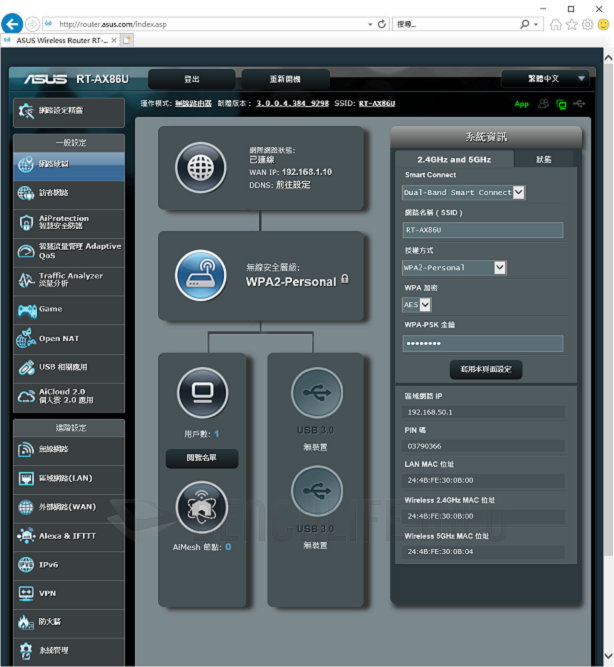Open AiCloud 2.0 in the sidebar
Image resolution: width=614 pixels, height=667 pixels.
click(69, 396)
